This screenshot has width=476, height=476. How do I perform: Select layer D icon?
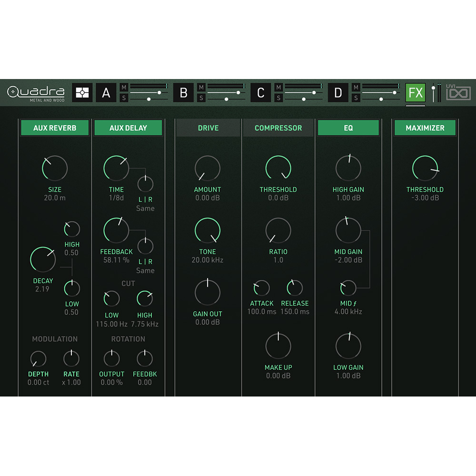(x=338, y=92)
